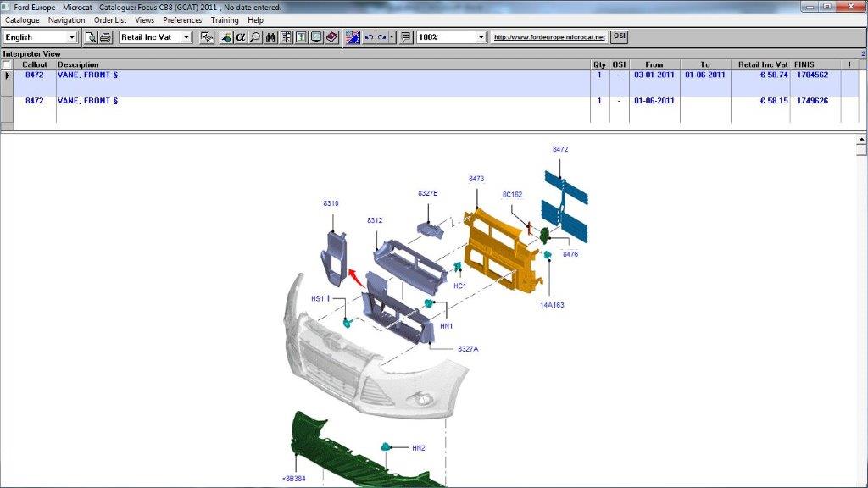Screen dimensions: 868x488
Task: Open the English language dropdown
Action: pos(72,37)
